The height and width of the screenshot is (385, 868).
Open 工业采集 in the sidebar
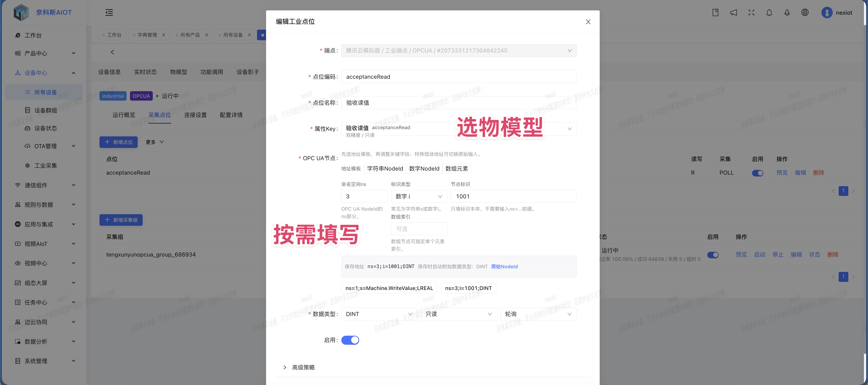45,166
